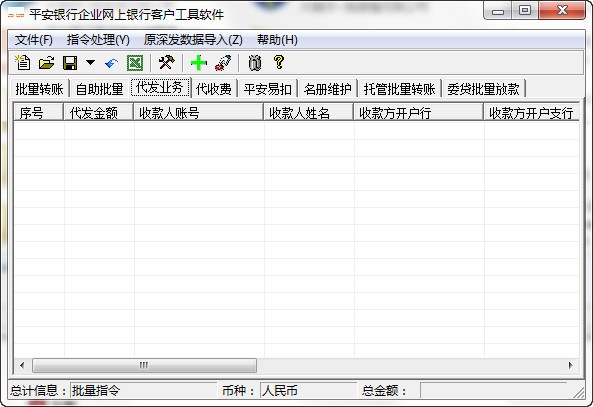
Task: Click the scrollbar left arrow button
Action: click(x=22, y=365)
